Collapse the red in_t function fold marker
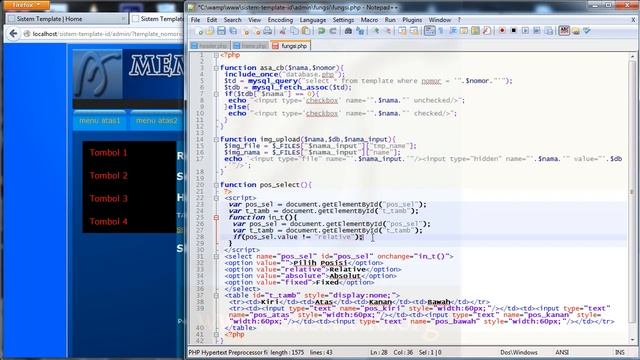Image resolution: width=640 pixels, height=360 pixels. pos(216,218)
